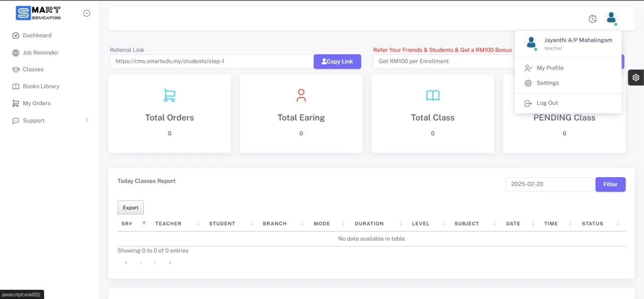Click the profile avatar inside dropdown

coord(531,43)
